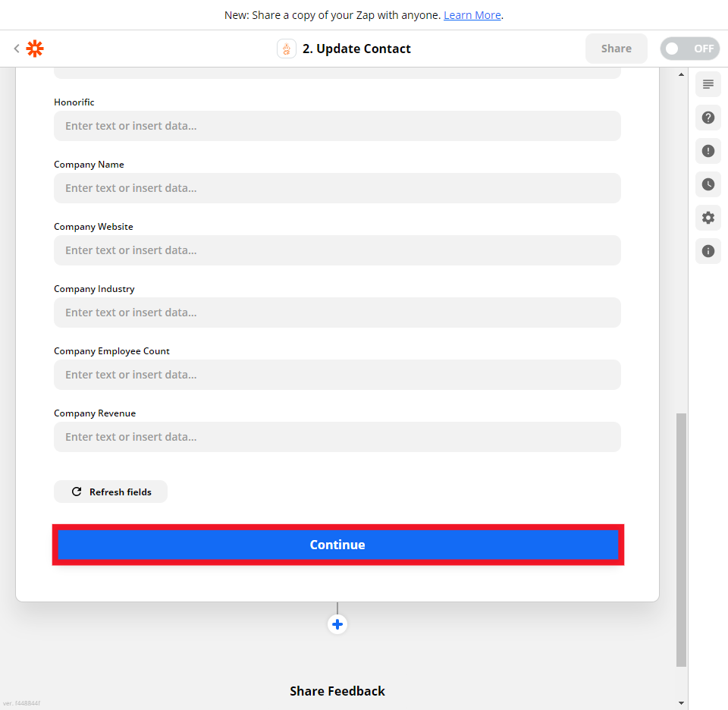The image size is (728, 710).
Task: Toggle the Zap ON/OFF switch
Action: click(x=690, y=49)
